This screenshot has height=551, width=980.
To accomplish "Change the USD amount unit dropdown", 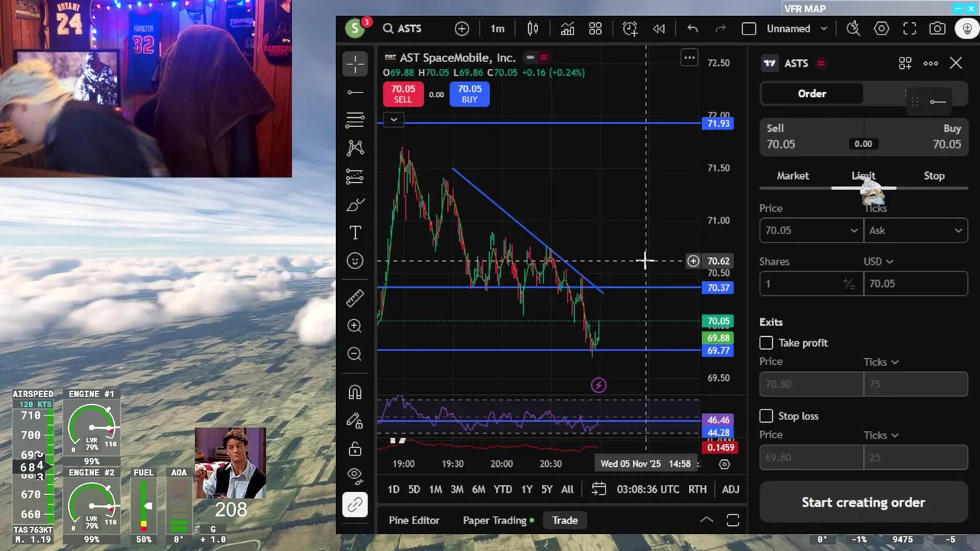I will (878, 261).
